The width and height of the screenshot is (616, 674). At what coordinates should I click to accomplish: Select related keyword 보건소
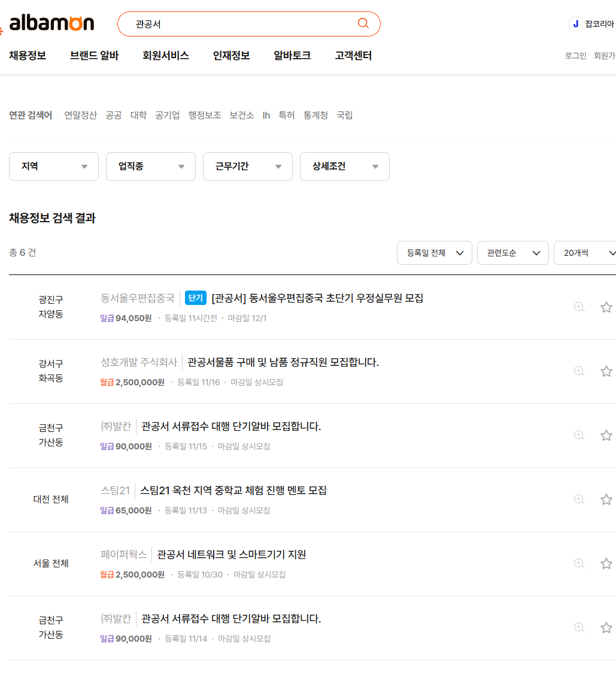[241, 115]
